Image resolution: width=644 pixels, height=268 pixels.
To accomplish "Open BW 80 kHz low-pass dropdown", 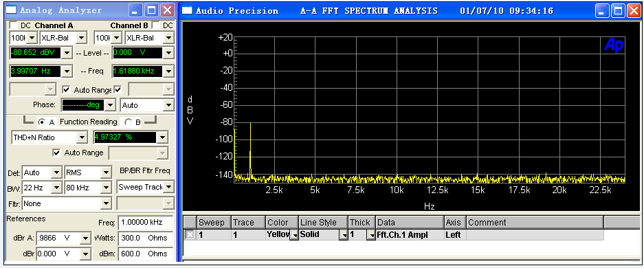I will coord(106,188).
